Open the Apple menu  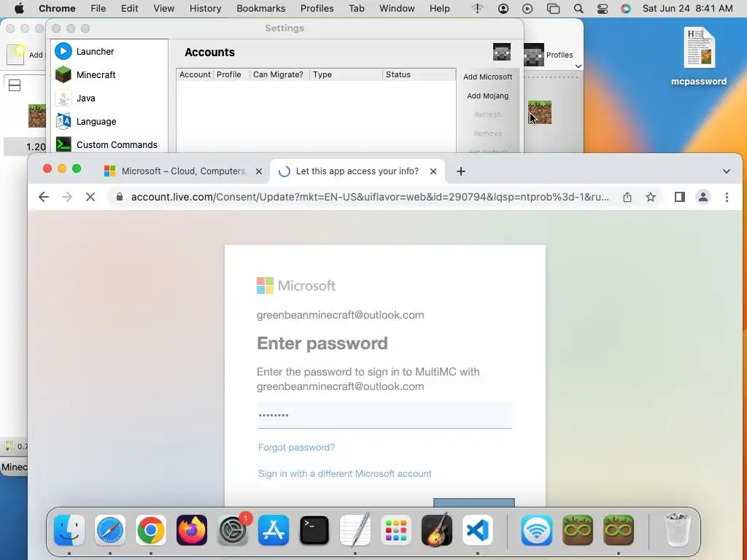19,9
